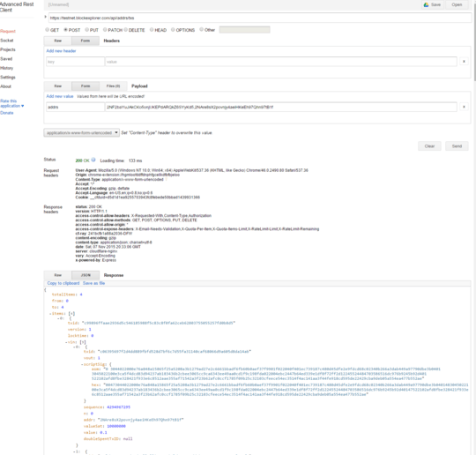The height and width of the screenshot is (455, 476).
Task: Click Save as file link
Action: pyautogui.click(x=93, y=283)
